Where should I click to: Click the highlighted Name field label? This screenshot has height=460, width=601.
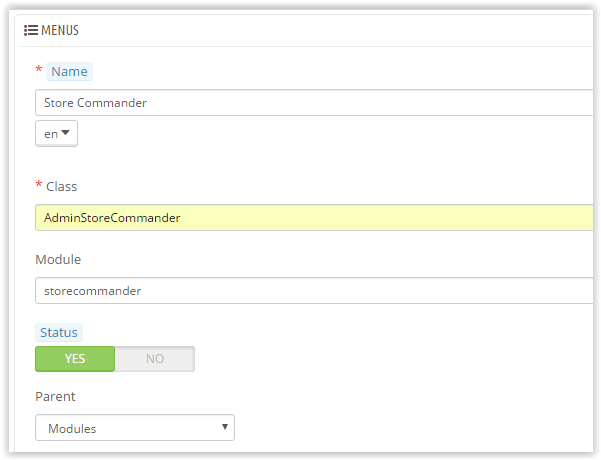[x=69, y=71]
